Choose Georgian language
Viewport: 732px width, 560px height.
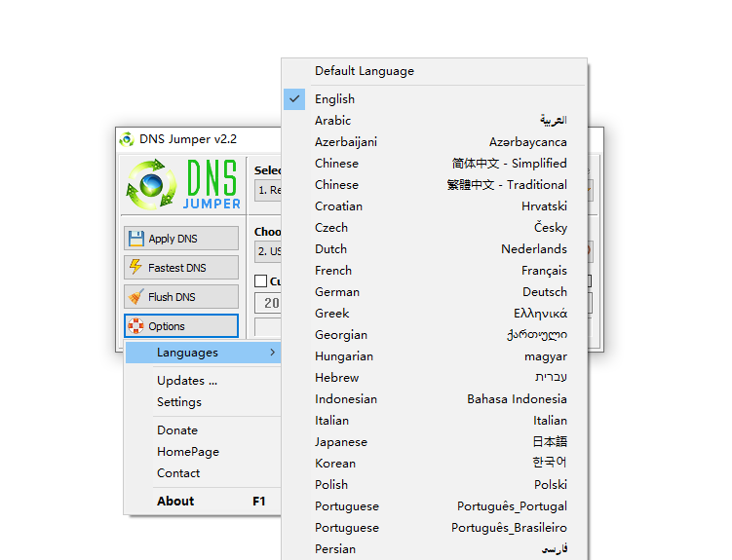click(x=434, y=335)
